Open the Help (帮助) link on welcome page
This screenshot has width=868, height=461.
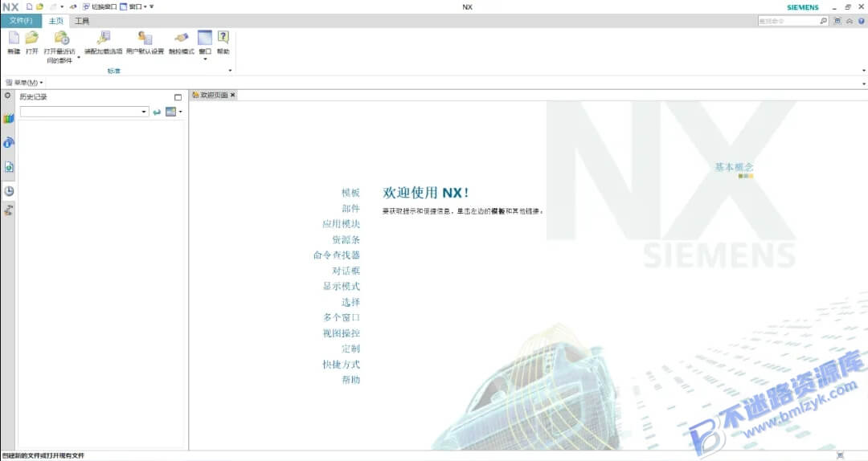(x=350, y=380)
